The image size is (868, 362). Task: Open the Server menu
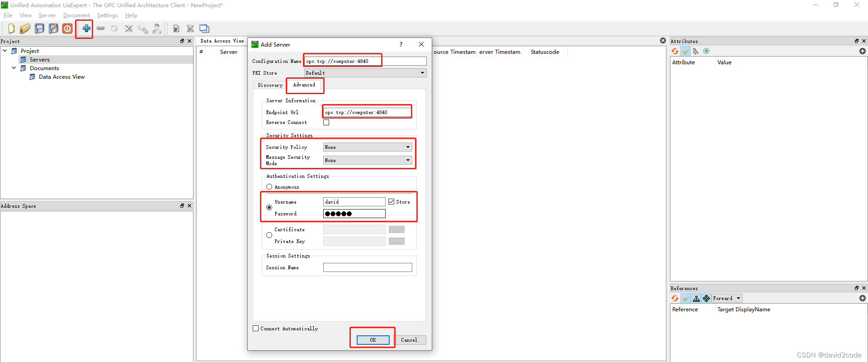(x=47, y=15)
